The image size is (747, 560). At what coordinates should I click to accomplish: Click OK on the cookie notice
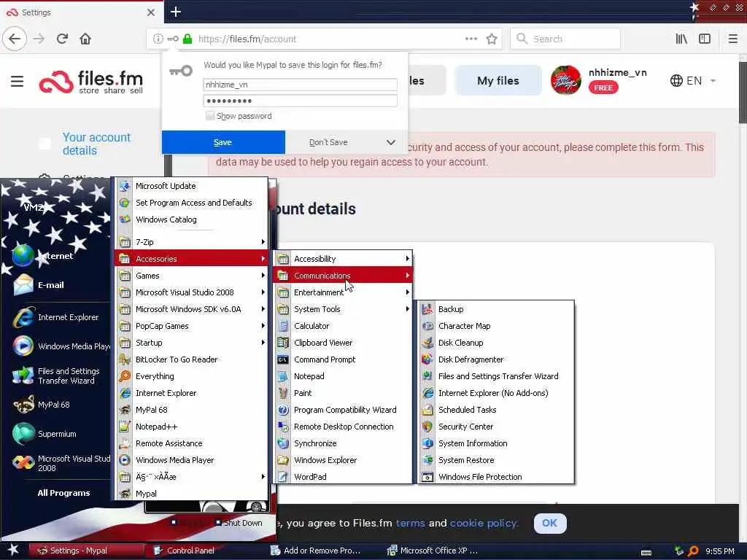click(x=550, y=523)
